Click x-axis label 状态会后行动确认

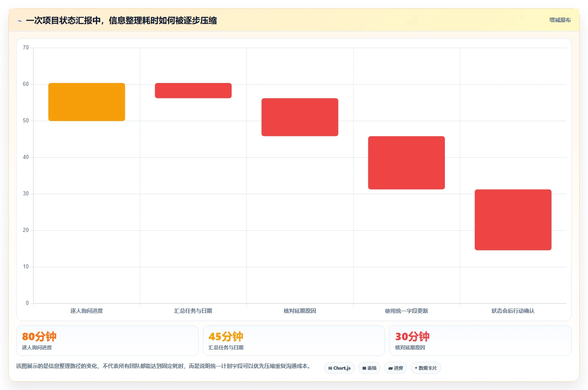(513, 311)
